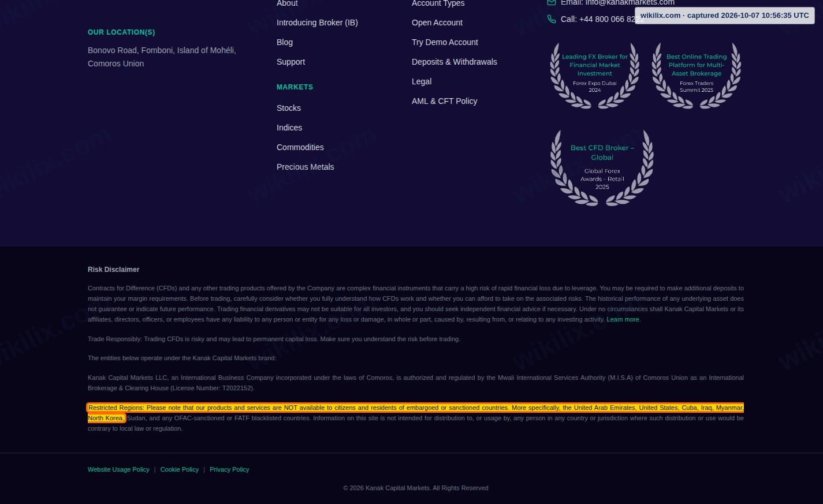
Task: Click the OUR LOCATION(S) heading
Action: [x=121, y=32]
